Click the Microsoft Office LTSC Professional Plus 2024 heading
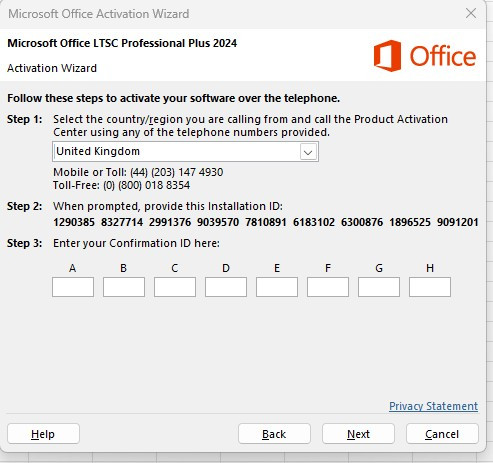The image size is (493, 463). 122,43
